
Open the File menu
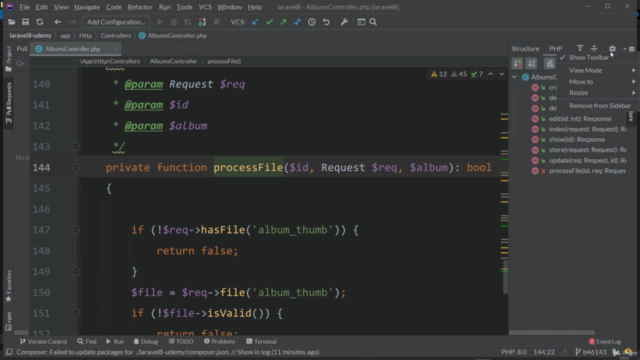(x=24, y=7)
